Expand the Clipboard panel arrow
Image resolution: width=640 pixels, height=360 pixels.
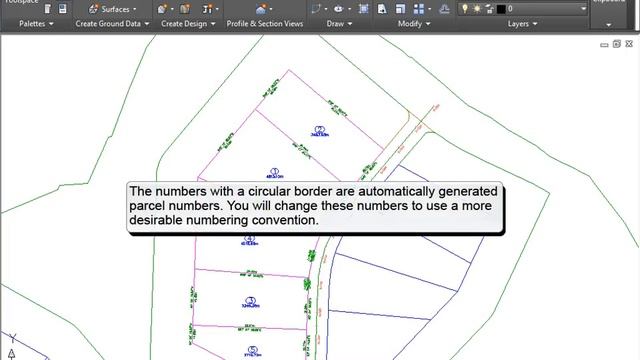(609, 25)
